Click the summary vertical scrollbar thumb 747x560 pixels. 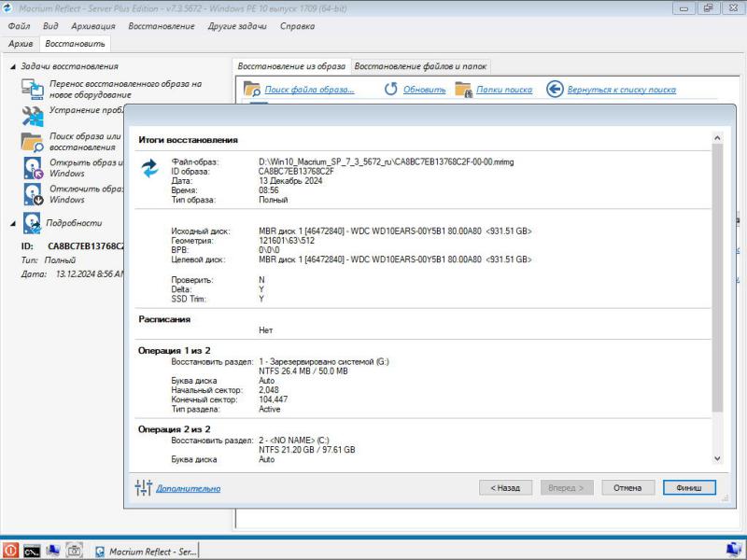[717, 277]
